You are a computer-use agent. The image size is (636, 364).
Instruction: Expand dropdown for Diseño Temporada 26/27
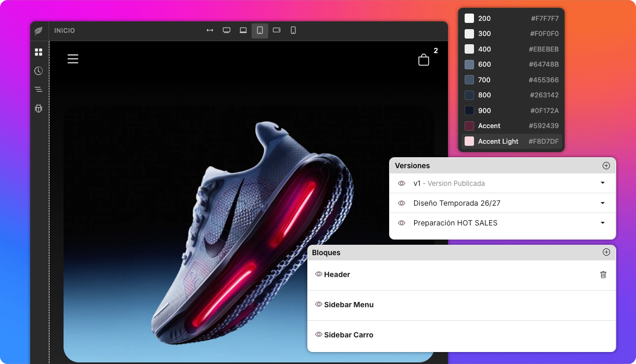[603, 203]
